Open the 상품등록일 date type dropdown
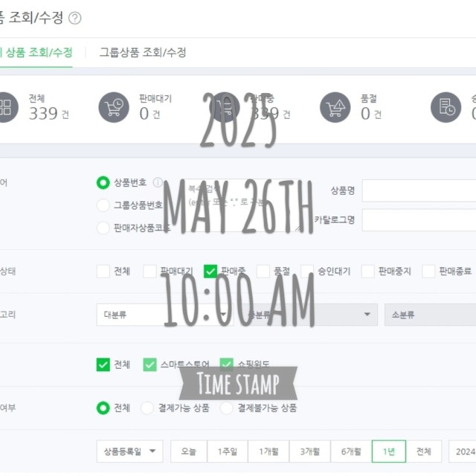 point(129,451)
